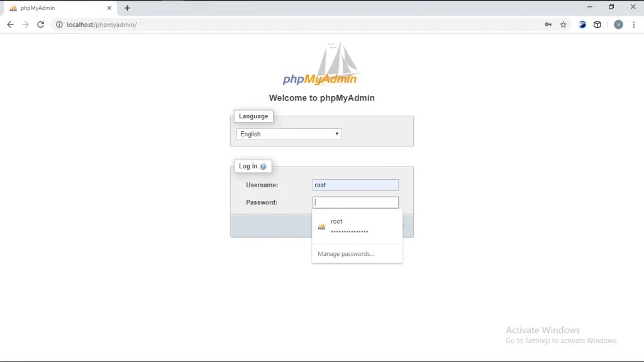Image resolution: width=644 pixels, height=362 pixels.
Task: Click the Password: label
Action: 262,202
